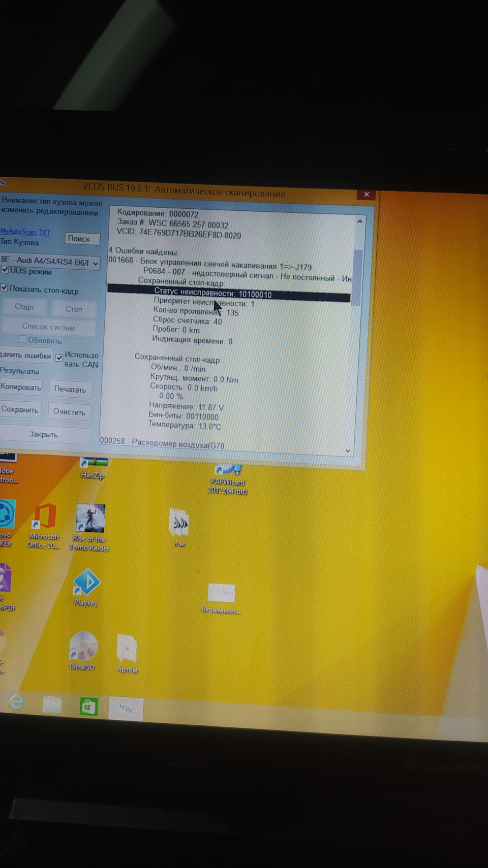488x868 pixels.
Task: Open the HaoZip desktop shortcut
Action: pos(93,468)
